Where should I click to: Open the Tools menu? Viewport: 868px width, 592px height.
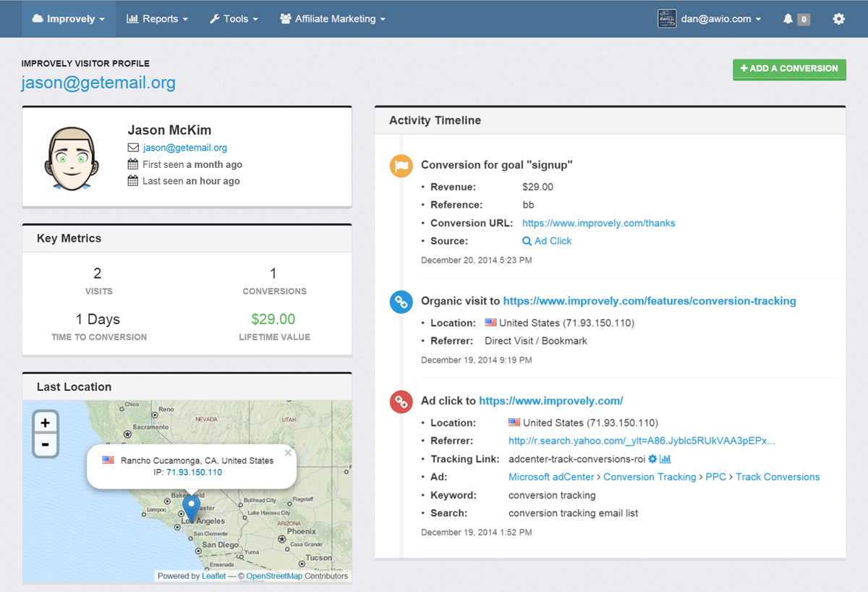[234, 19]
